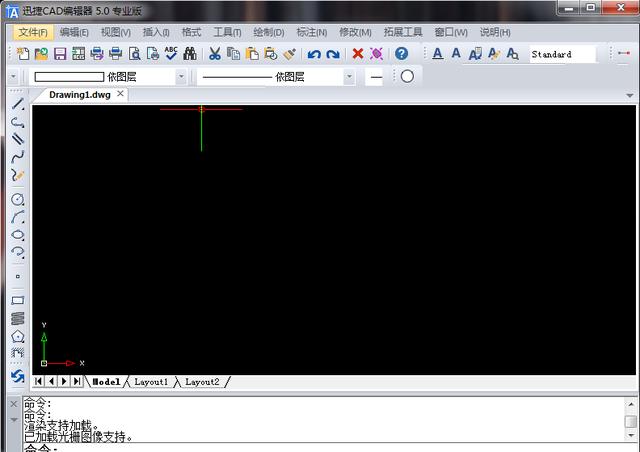The image size is (640, 452).
Task: Open the 说明(H) menu
Action: (495, 32)
